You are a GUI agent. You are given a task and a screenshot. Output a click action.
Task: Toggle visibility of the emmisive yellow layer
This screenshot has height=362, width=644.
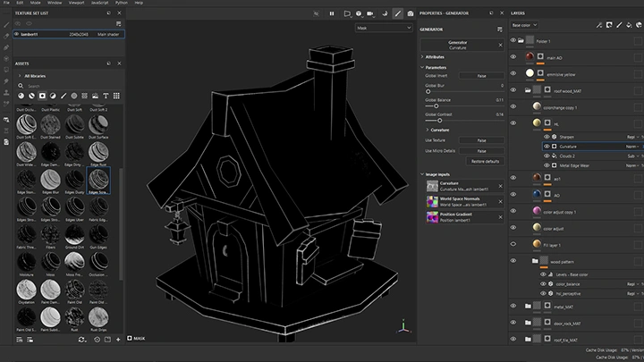(x=513, y=73)
